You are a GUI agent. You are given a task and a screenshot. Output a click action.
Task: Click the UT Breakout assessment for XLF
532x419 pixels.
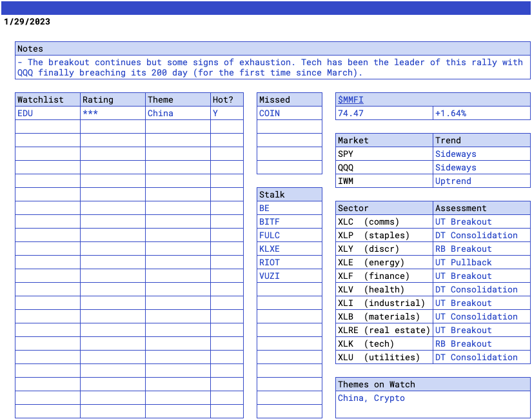(x=482, y=276)
